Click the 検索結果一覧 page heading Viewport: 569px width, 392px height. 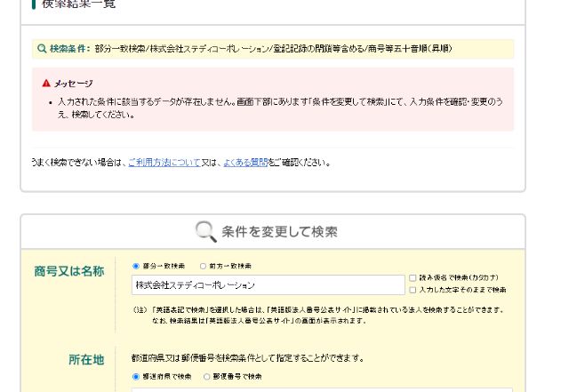(78, 5)
